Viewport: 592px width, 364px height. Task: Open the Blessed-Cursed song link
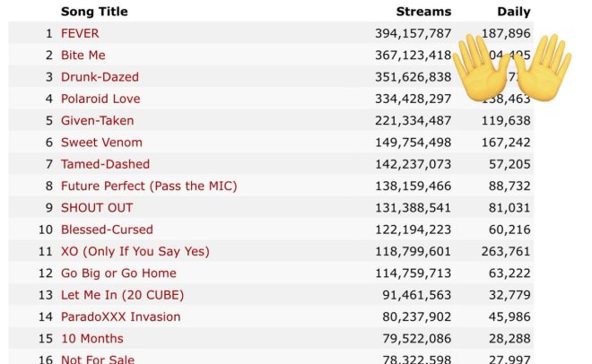tap(107, 230)
